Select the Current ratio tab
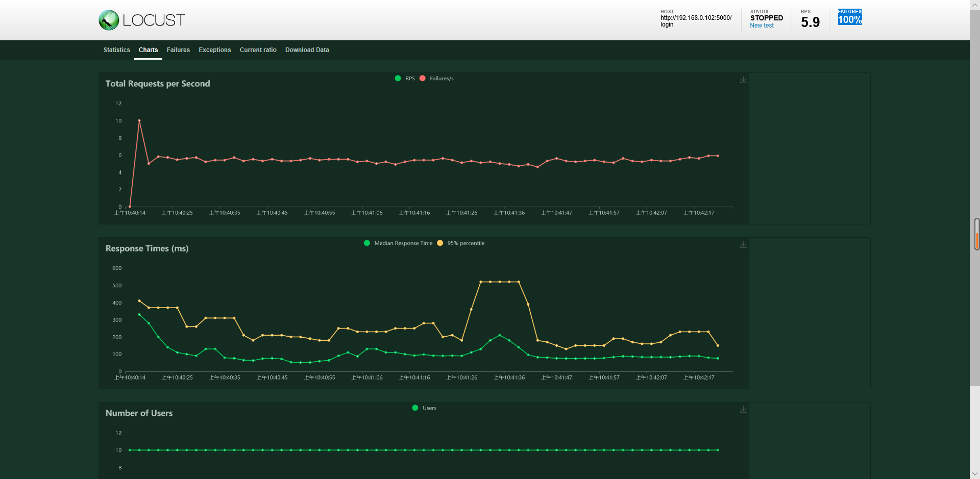Viewport: 980px width, 479px height. [258, 50]
